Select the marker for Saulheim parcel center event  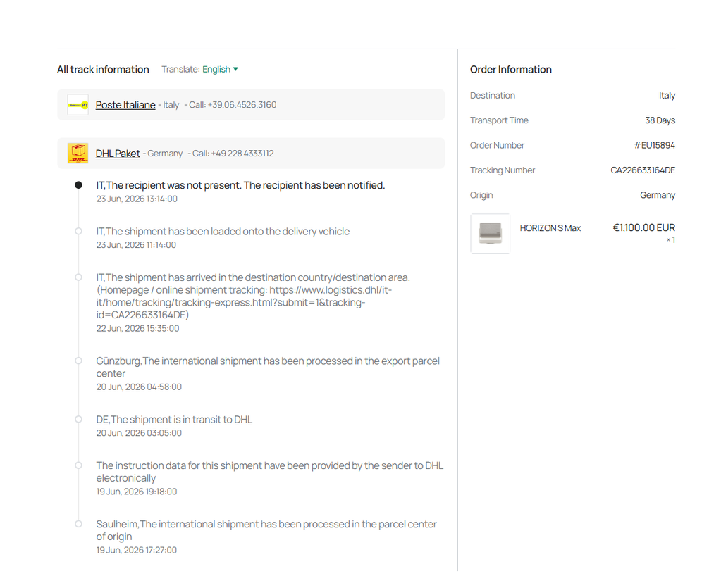coord(79,524)
